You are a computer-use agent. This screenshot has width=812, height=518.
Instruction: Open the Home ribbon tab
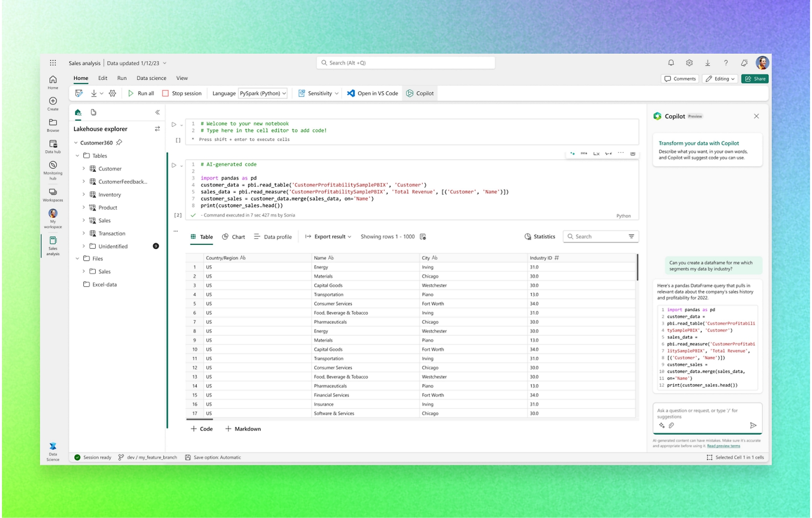tap(81, 78)
